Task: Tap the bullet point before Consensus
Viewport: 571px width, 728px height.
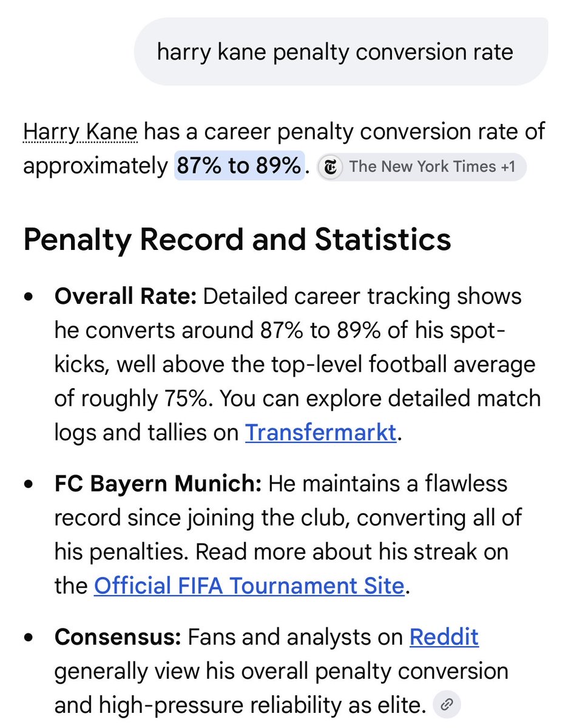Action: click(x=29, y=638)
